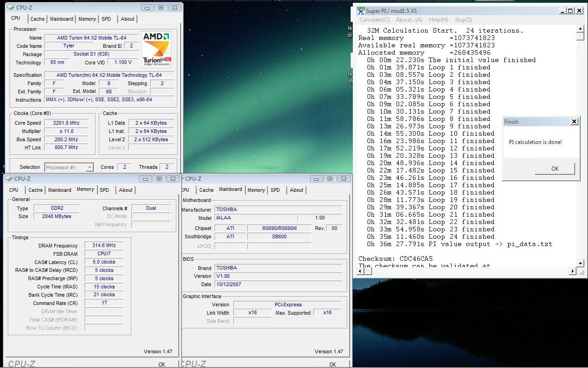Click the Package Socket S1 (638) field

point(91,54)
